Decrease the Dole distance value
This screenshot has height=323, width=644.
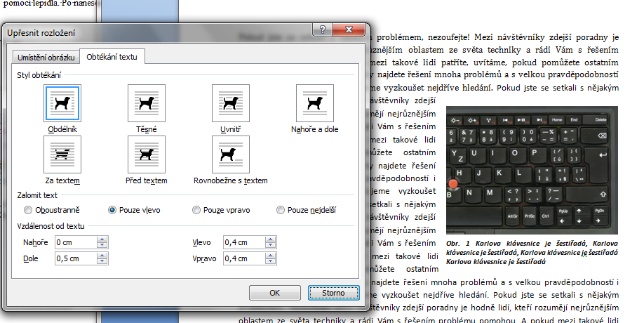tap(102, 261)
